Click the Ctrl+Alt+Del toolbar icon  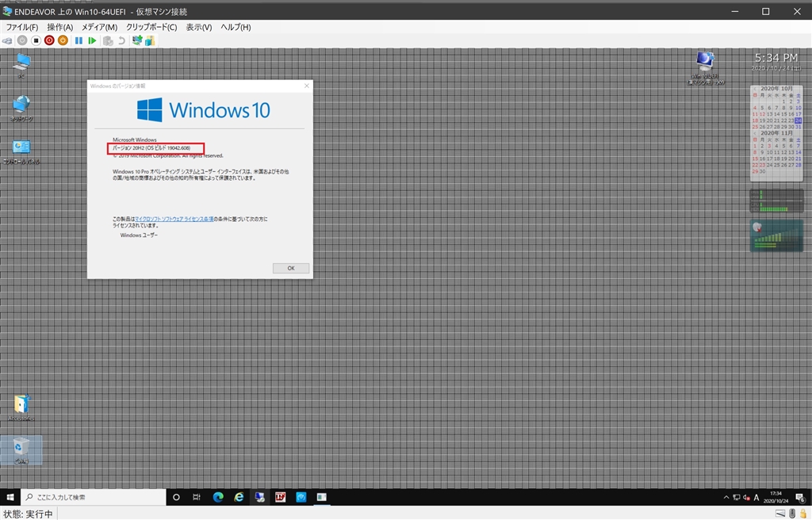[7, 40]
